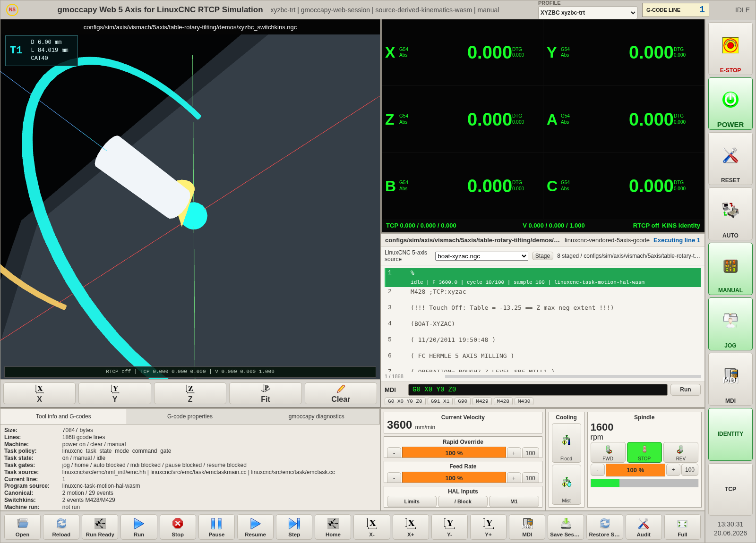The height and width of the screenshot is (543, 756).
Task: Start spindle in reverse with REV
Action: tap(680, 452)
